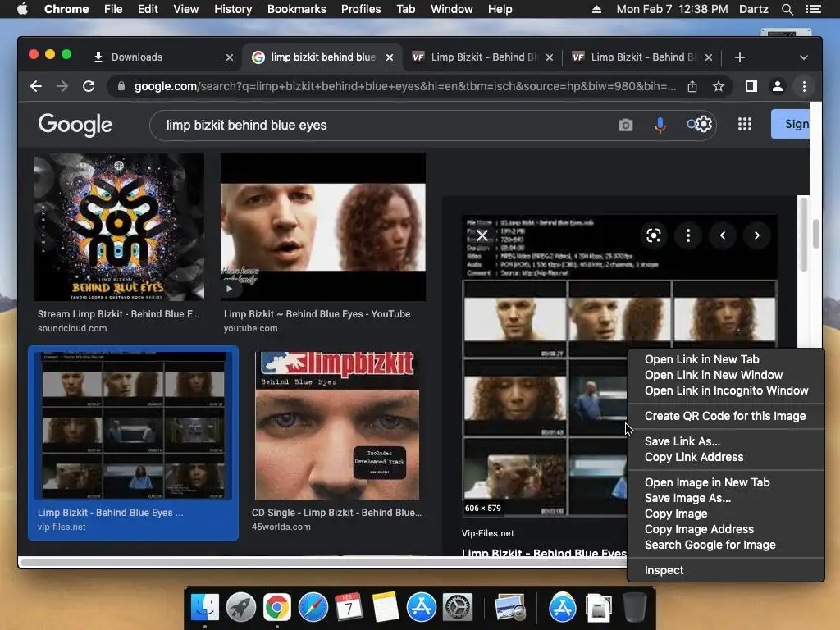840x630 pixels.
Task: Open the Apple menu
Action: [22, 9]
